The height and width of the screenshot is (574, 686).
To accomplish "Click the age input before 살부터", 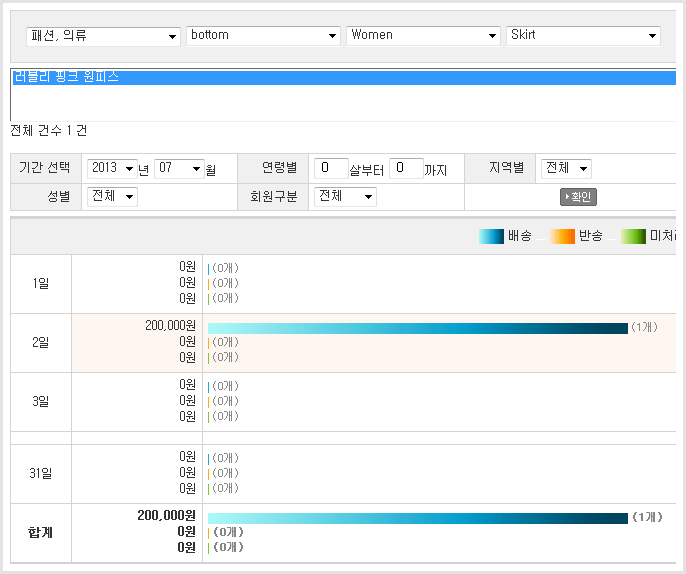I will click(x=330, y=168).
